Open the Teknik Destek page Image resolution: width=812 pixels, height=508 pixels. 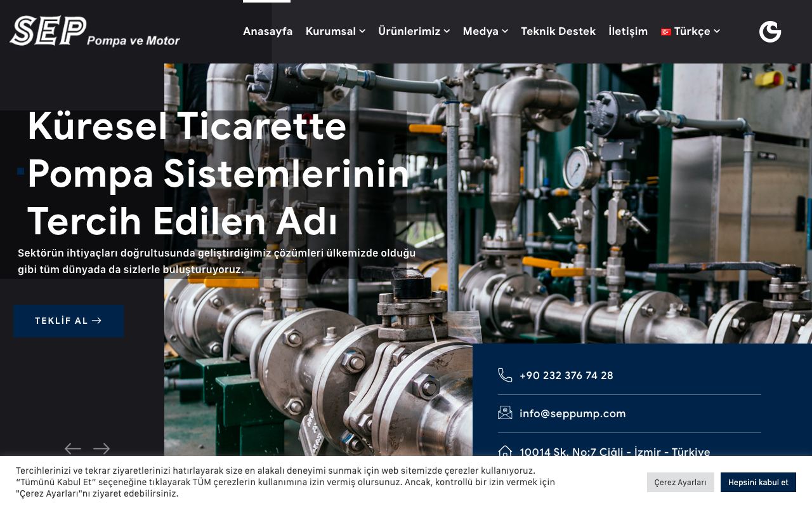[558, 31]
